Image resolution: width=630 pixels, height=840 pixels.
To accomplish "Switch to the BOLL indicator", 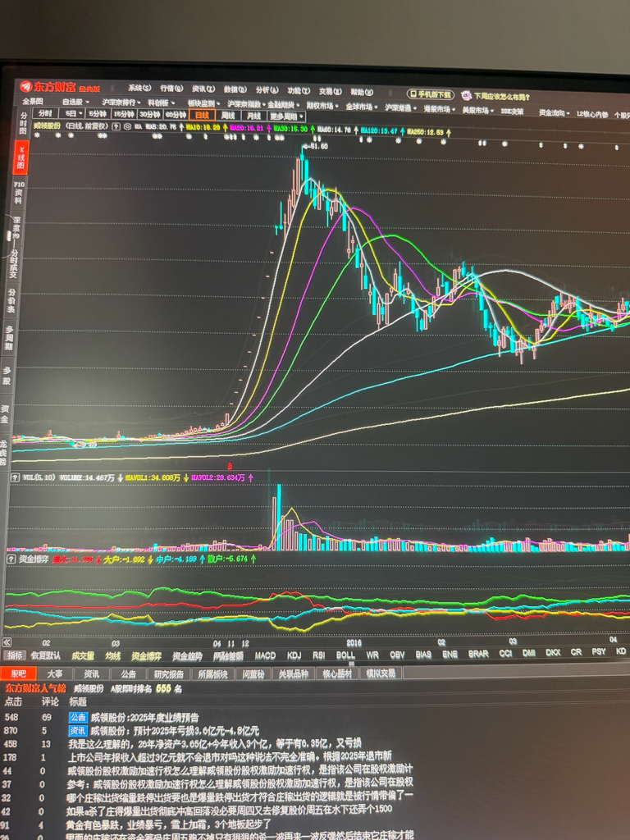I will point(345,655).
